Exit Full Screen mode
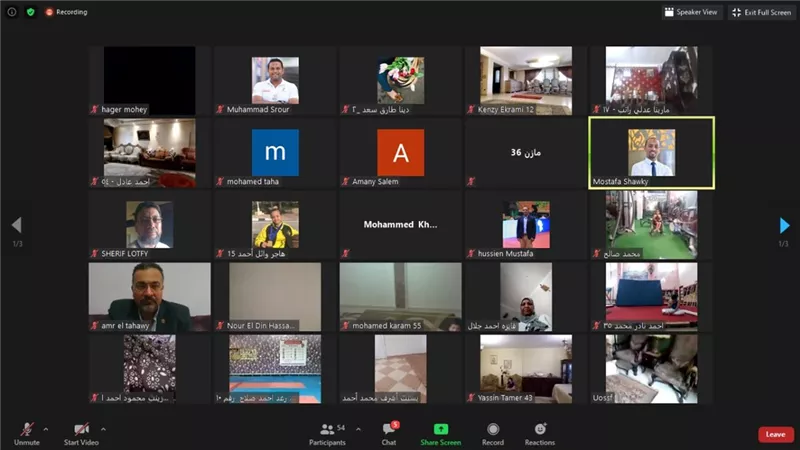 click(762, 12)
